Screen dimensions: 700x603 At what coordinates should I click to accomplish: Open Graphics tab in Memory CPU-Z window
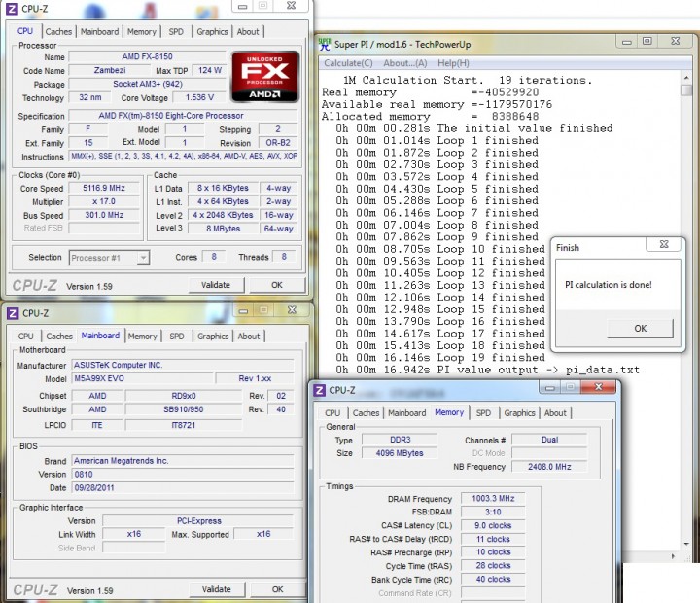pyautogui.click(x=519, y=413)
